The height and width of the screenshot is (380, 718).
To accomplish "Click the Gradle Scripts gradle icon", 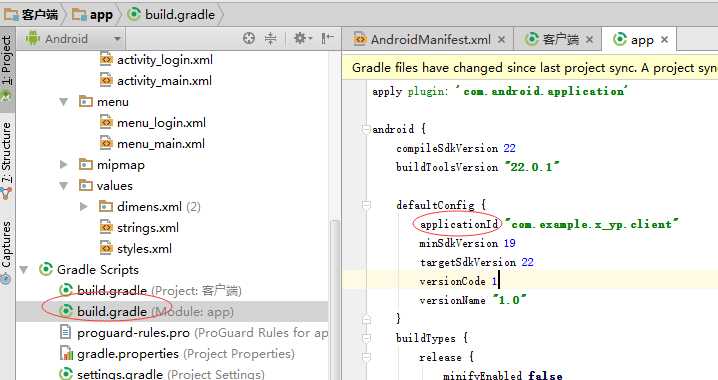I will 45,270.
